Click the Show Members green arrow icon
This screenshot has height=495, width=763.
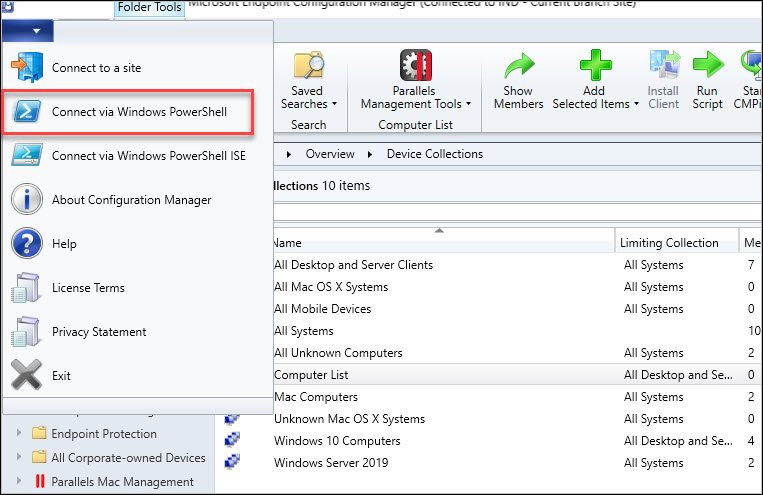(x=519, y=65)
